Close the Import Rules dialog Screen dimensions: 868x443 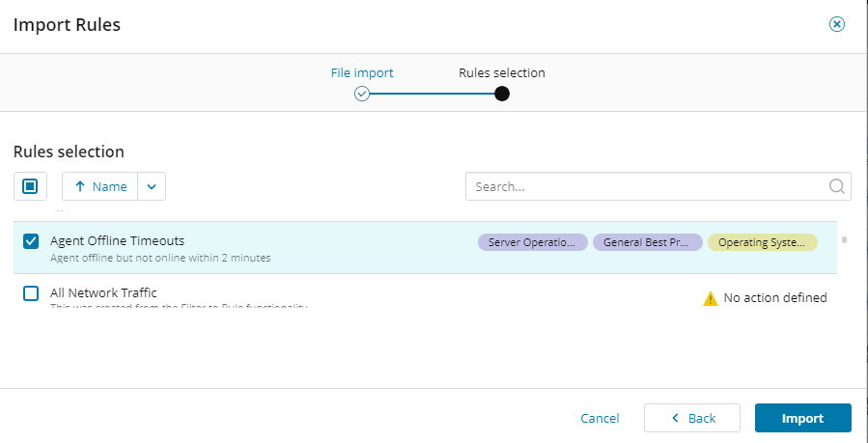837,25
